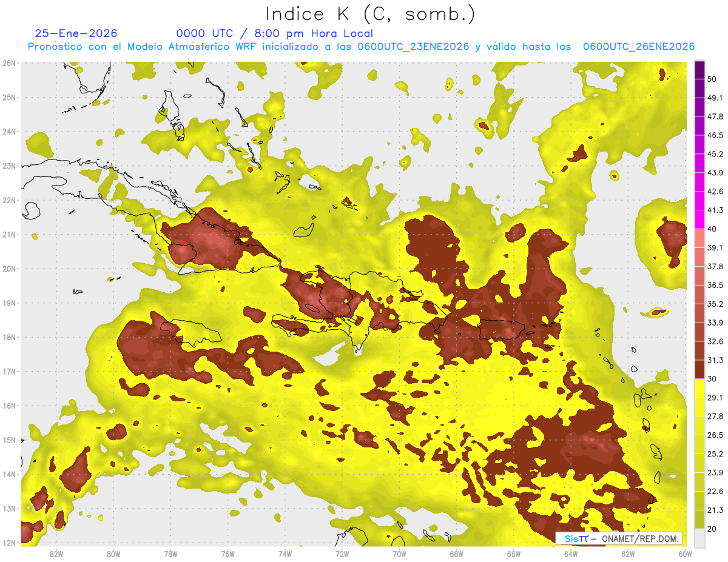
Task: Click the colorbar value "37.8"
Action: coord(715,266)
